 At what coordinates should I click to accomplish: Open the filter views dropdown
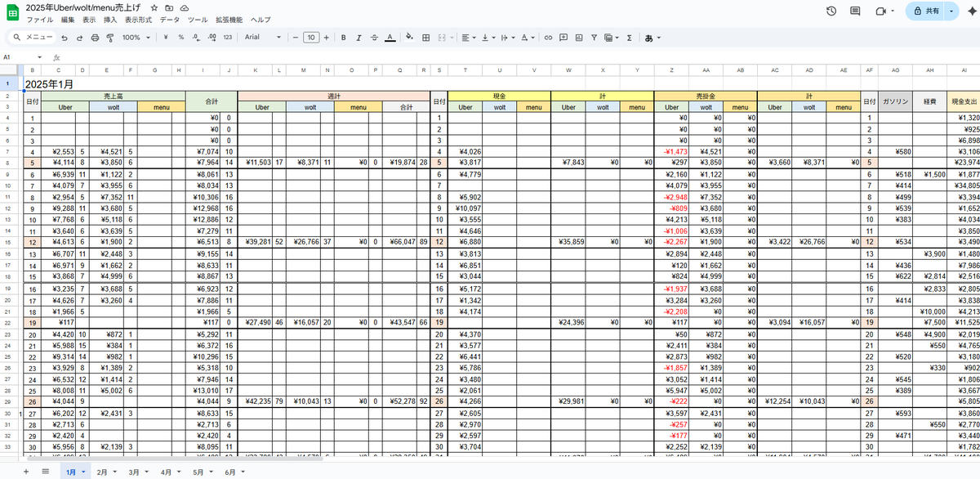[612, 38]
